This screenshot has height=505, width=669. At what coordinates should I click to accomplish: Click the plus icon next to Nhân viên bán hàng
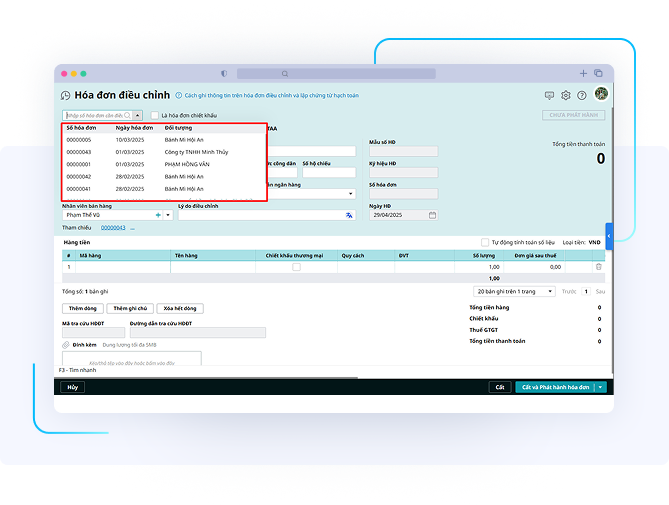click(x=157, y=215)
